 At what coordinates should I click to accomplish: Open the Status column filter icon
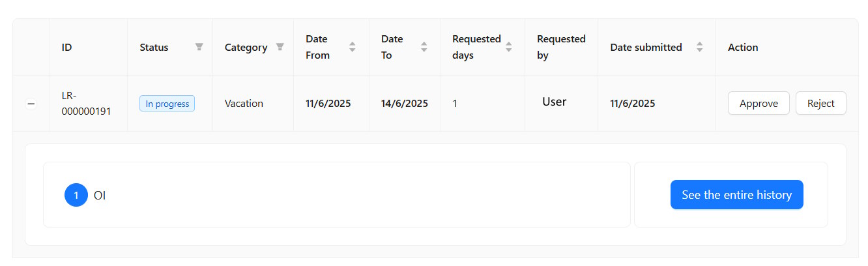point(199,47)
